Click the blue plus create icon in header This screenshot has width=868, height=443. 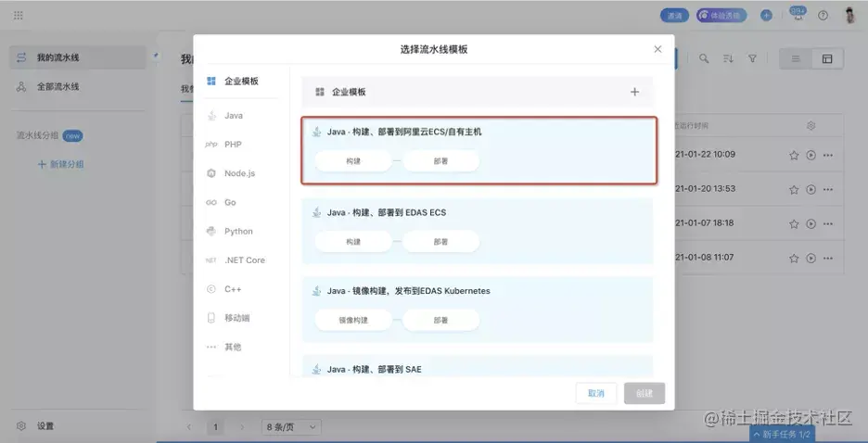point(766,16)
